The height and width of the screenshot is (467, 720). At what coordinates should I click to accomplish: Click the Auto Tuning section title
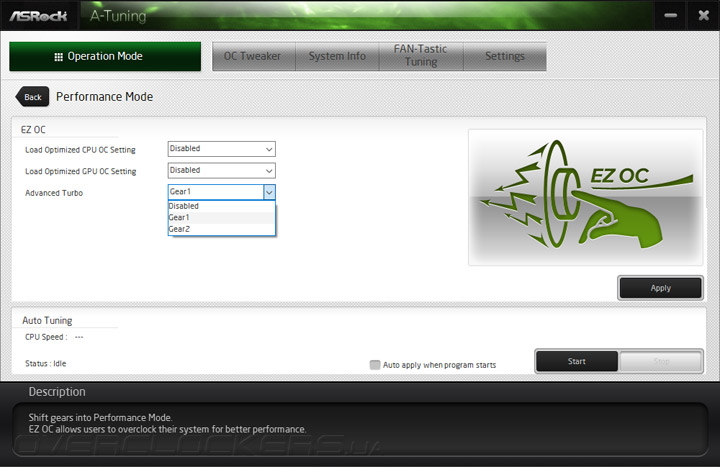point(47,321)
